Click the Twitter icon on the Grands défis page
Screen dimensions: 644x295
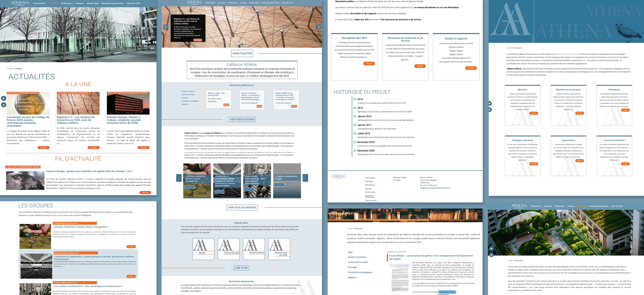pos(491,248)
